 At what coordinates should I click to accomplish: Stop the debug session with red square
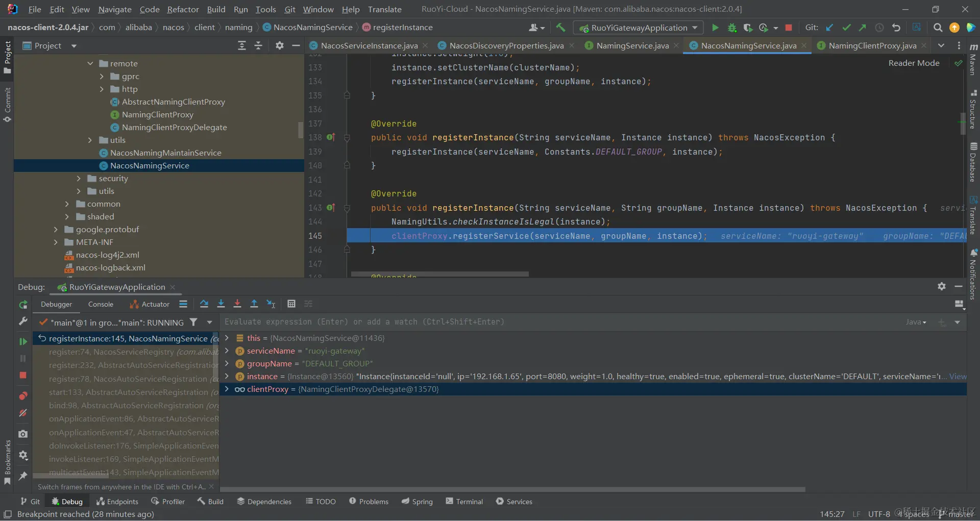tap(23, 376)
